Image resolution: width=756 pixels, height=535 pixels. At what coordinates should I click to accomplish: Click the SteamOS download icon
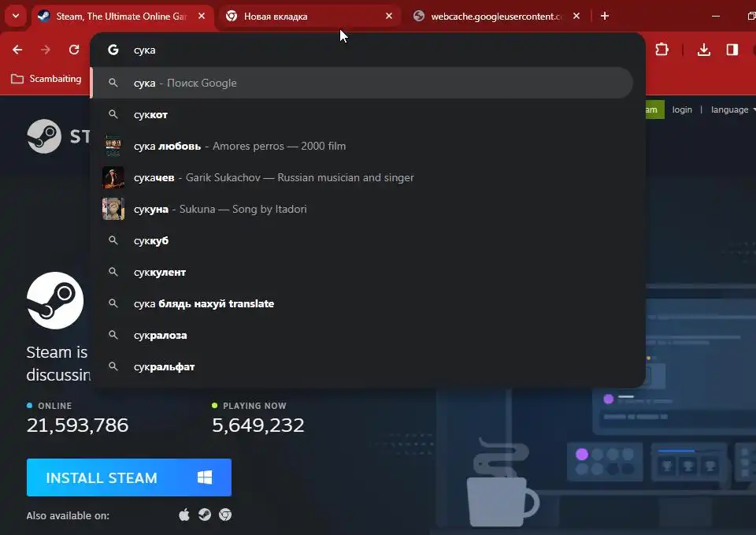[x=205, y=515]
